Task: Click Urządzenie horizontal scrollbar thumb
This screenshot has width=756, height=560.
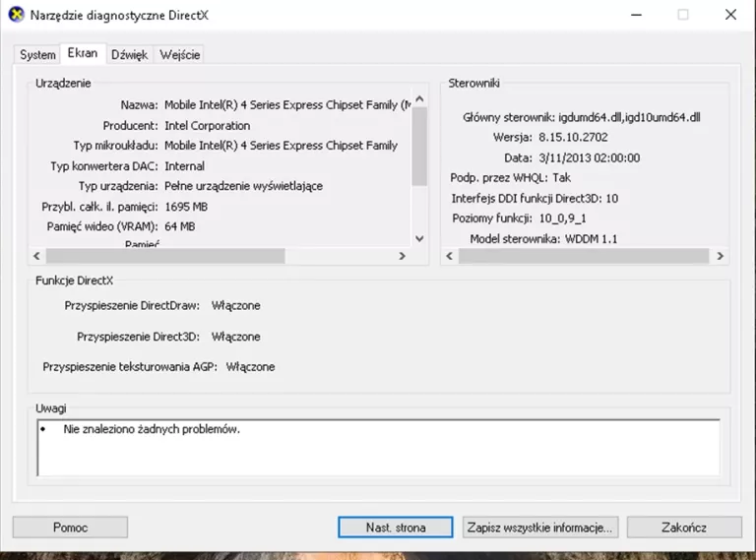Action: coord(165,256)
